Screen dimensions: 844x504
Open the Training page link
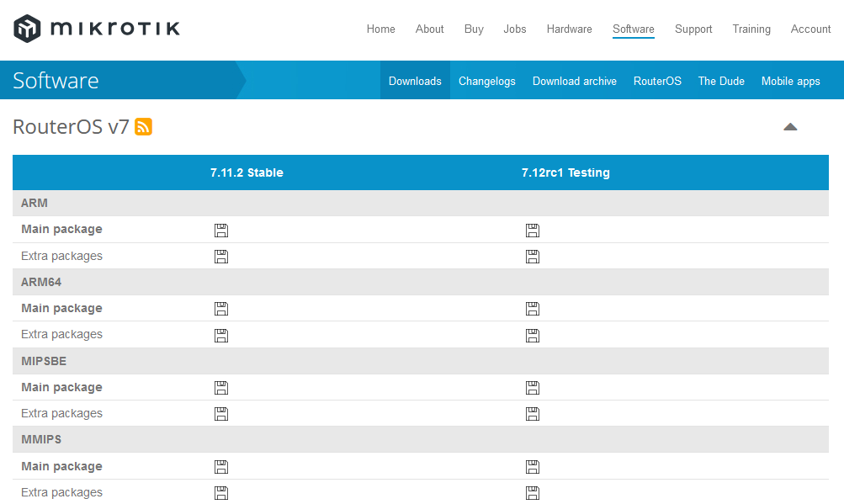pos(751,29)
